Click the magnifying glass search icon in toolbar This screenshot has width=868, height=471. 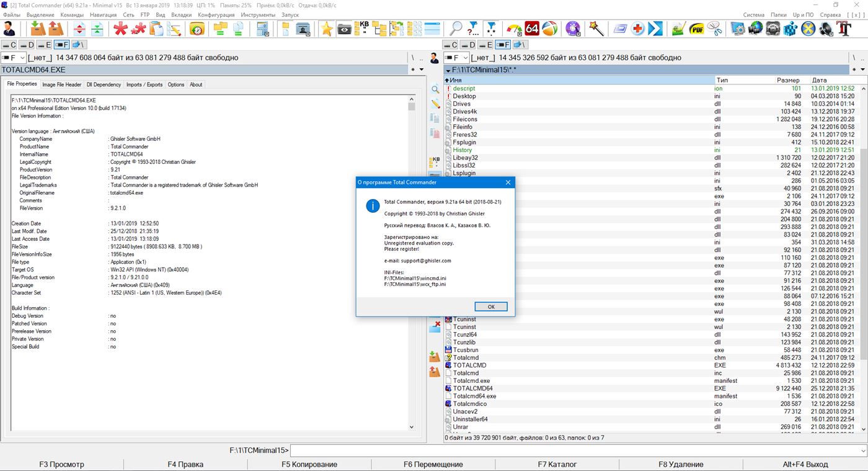(x=456, y=29)
